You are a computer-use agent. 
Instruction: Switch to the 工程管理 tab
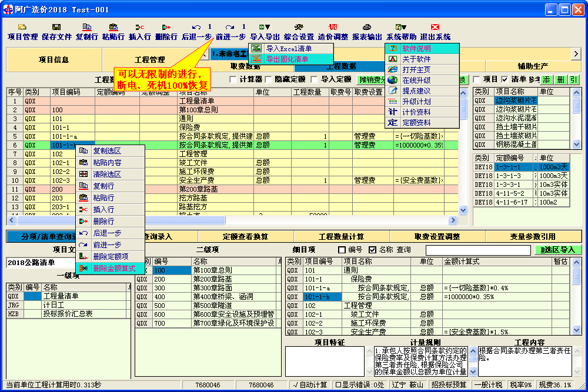pyautogui.click(x=150, y=59)
